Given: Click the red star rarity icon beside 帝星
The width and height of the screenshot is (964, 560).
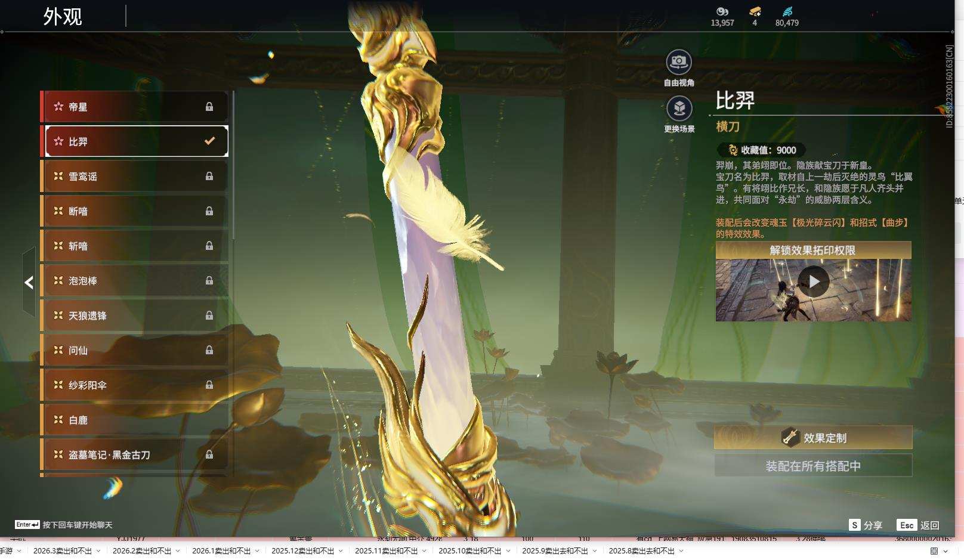Looking at the screenshot, I should [x=58, y=107].
